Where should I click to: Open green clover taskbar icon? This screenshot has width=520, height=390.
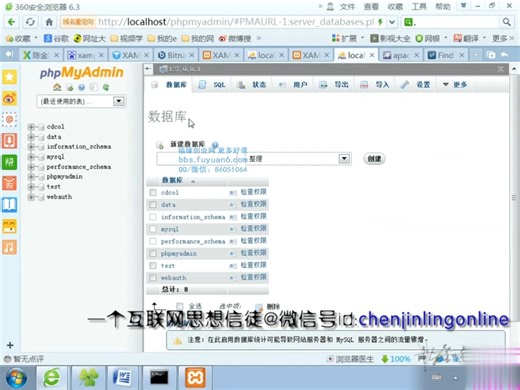click(87, 378)
